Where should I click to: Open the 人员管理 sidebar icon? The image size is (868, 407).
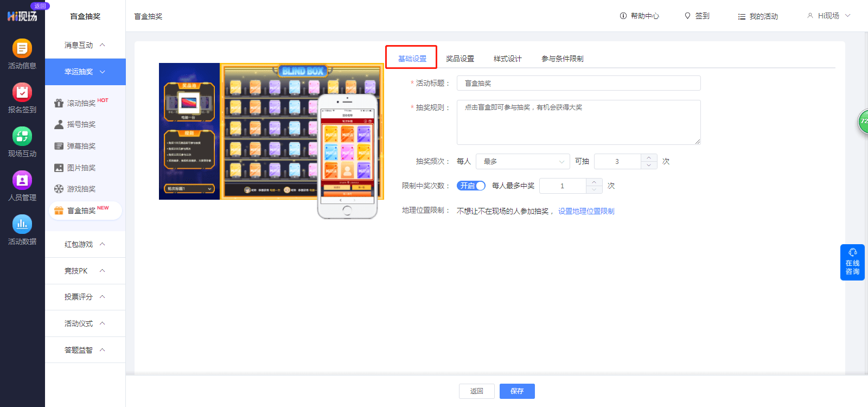tap(22, 180)
